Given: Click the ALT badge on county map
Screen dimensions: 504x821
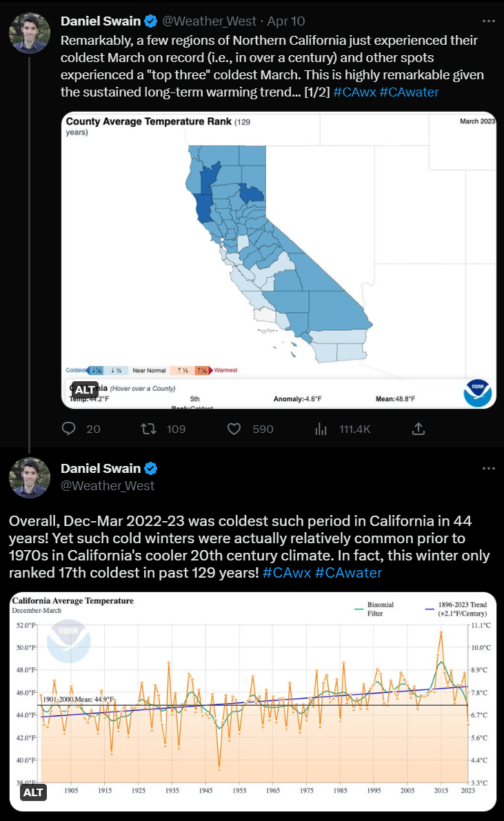Looking at the screenshot, I should pyautogui.click(x=84, y=390).
